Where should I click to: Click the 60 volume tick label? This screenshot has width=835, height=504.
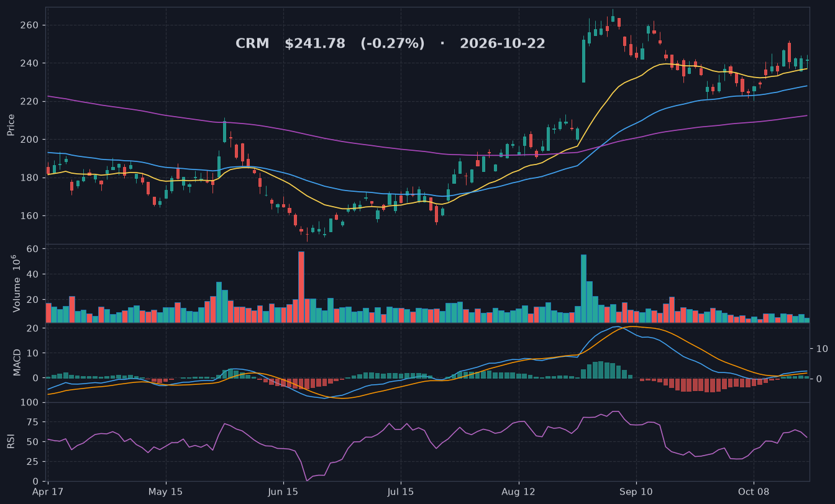(x=32, y=249)
